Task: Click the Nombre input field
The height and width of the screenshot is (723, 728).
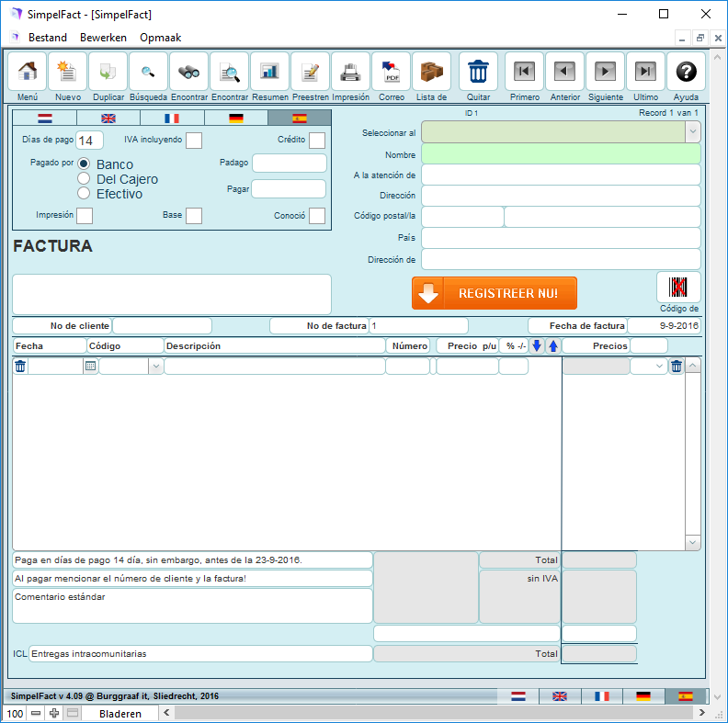Action: [x=561, y=154]
